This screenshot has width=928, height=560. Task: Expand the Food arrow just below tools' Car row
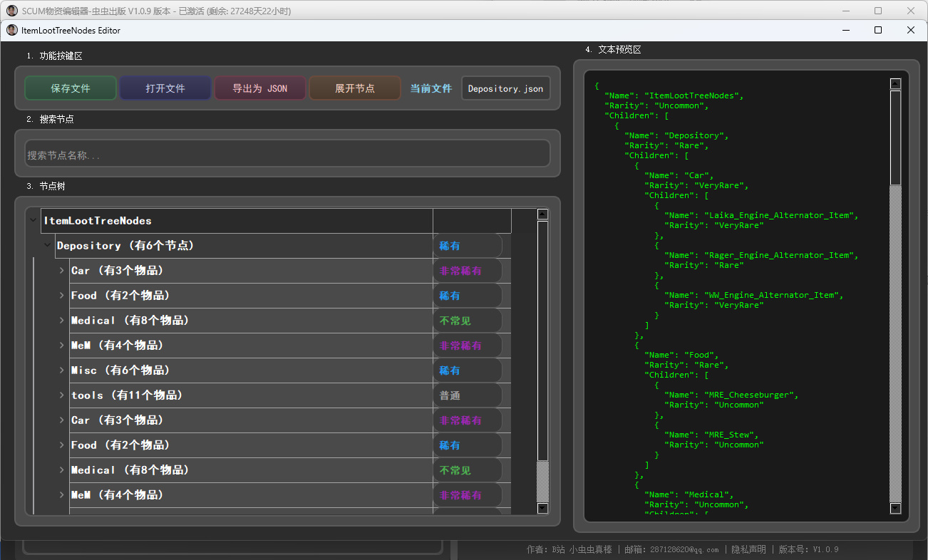pos(61,445)
